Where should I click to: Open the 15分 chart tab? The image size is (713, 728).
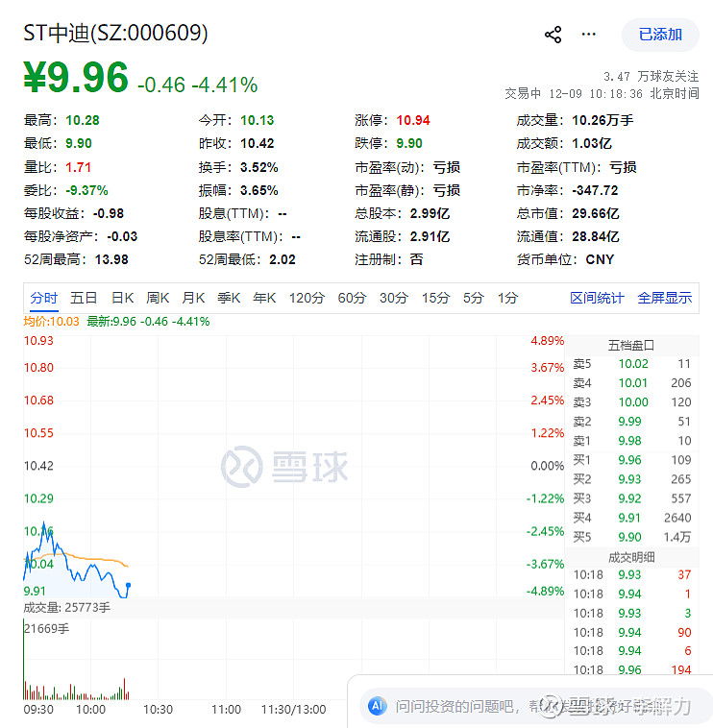click(x=435, y=298)
